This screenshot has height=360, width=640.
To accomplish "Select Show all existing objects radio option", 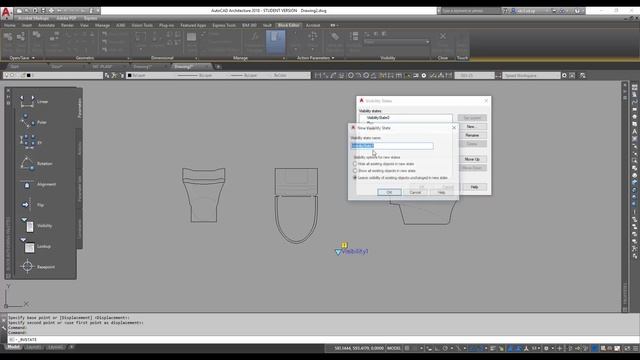I will click(x=355, y=171).
